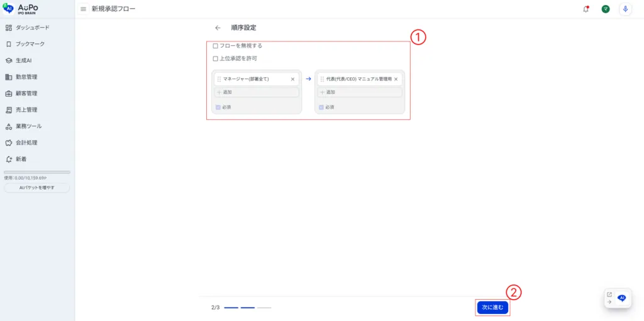This screenshot has width=644, height=321.
Task: Go back using the arrow beside 順序設定
Action: 218,28
